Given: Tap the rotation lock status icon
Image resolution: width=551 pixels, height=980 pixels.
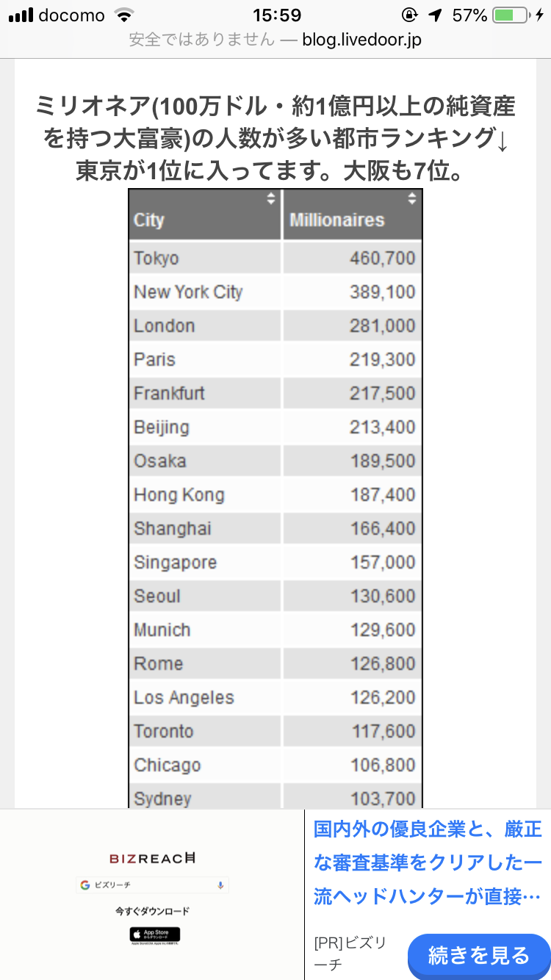Looking at the screenshot, I should 408,15.
